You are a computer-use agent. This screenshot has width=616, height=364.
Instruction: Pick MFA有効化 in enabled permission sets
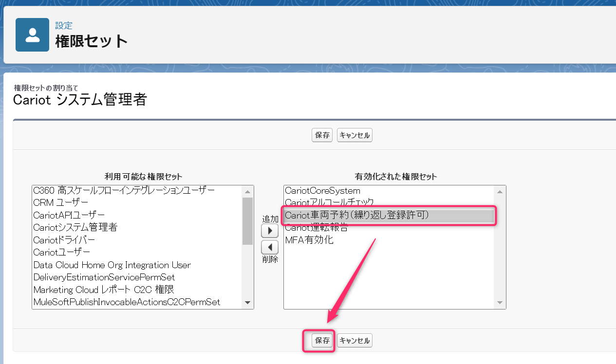coord(389,240)
